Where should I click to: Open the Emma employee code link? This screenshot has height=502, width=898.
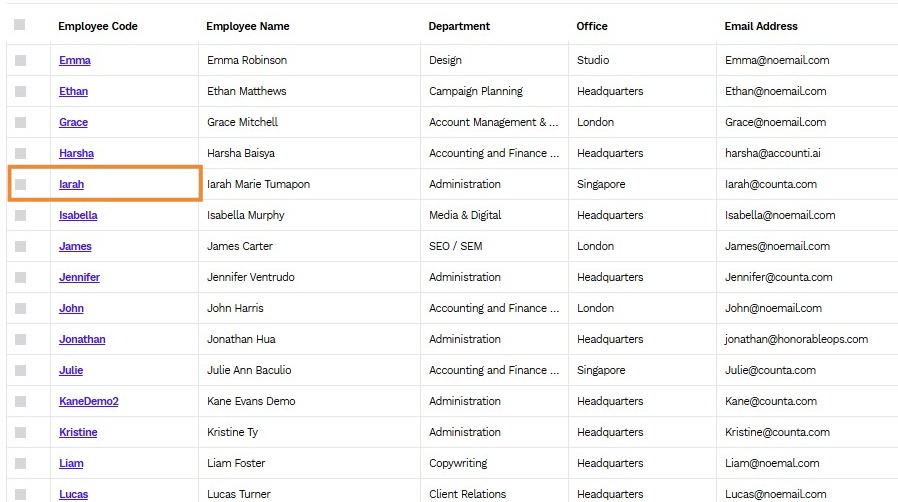pyautogui.click(x=74, y=60)
